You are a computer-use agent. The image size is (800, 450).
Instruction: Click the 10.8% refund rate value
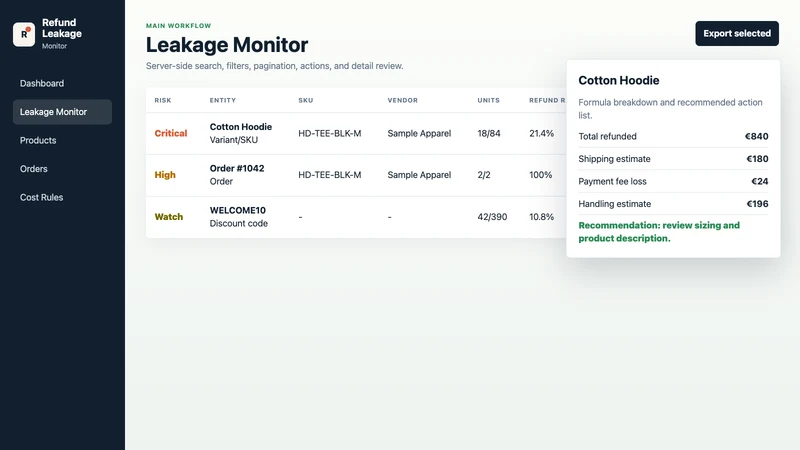point(541,217)
